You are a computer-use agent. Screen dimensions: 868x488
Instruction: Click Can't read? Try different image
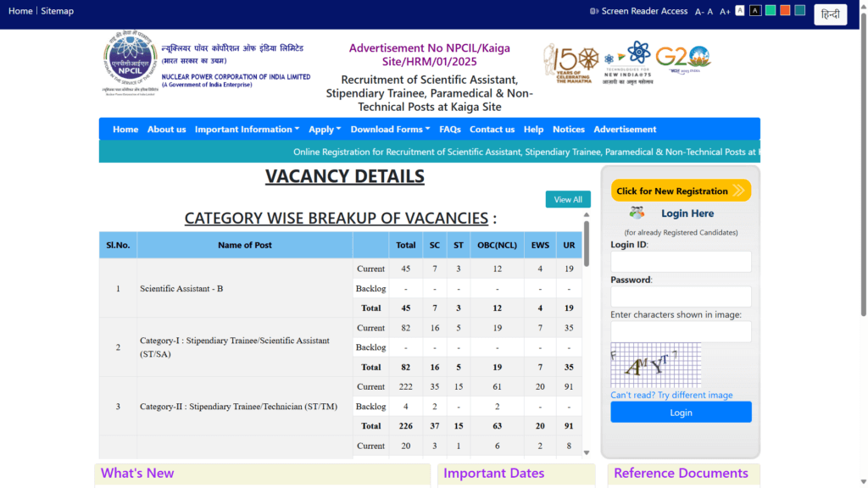point(671,395)
